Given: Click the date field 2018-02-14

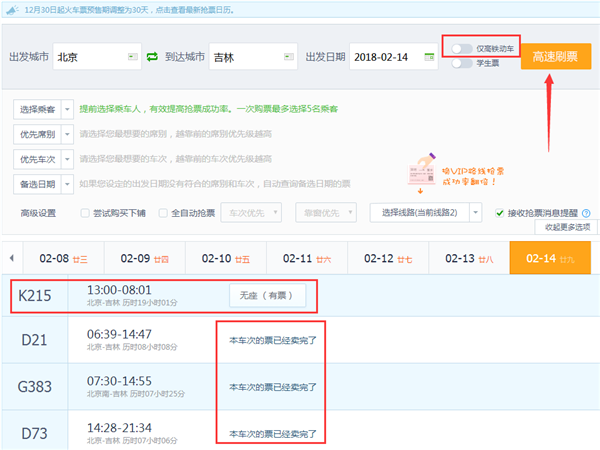Looking at the screenshot, I should coord(394,57).
